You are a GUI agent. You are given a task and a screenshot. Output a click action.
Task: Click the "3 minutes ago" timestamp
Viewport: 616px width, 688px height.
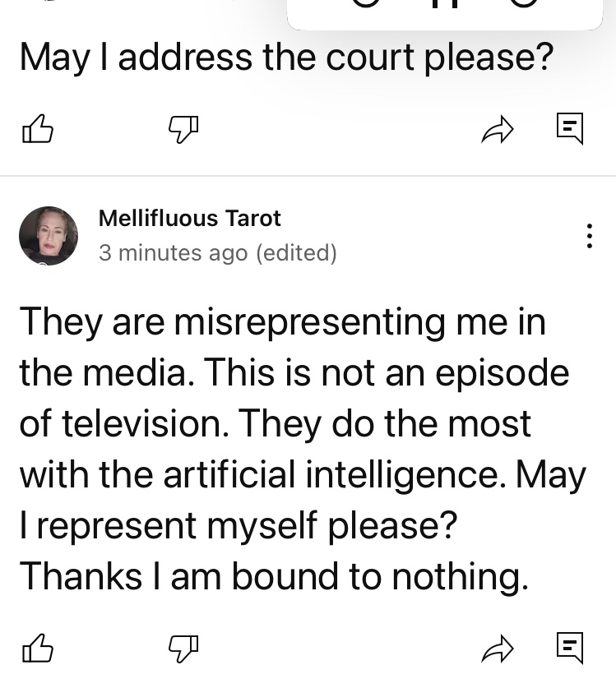pos(173,253)
